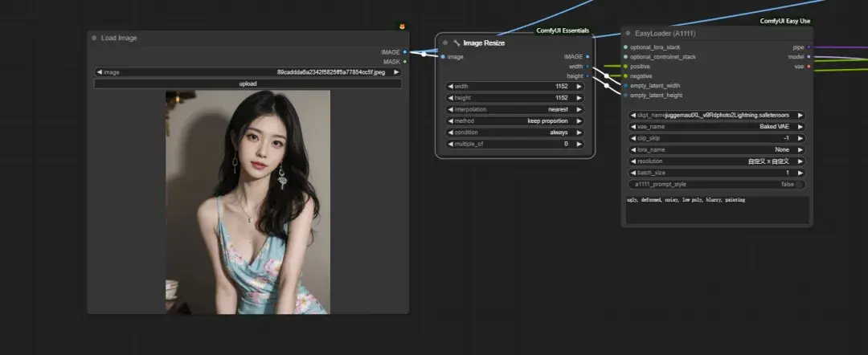Select next resolution preset with right arrow

[x=800, y=161]
